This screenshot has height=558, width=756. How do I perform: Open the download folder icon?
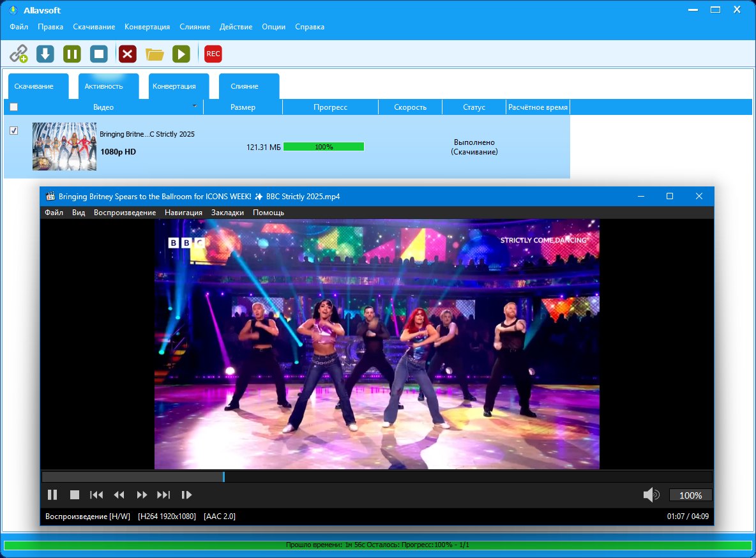point(155,54)
